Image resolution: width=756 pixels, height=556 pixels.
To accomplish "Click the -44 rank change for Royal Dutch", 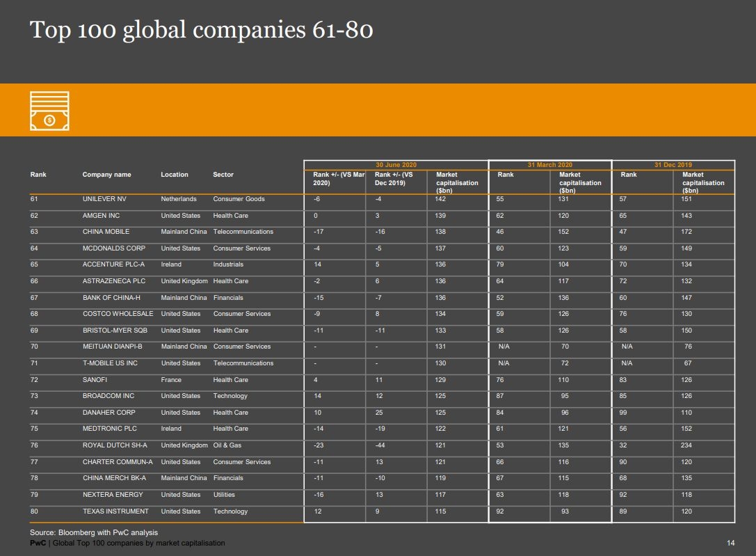I will 380,445.
